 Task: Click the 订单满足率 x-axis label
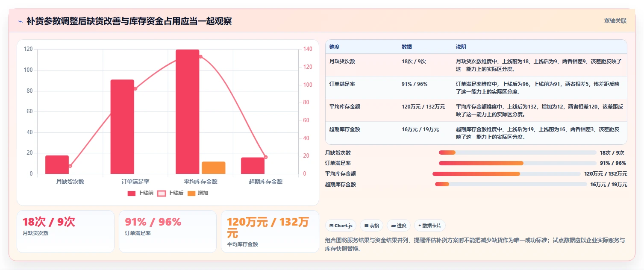click(135, 182)
